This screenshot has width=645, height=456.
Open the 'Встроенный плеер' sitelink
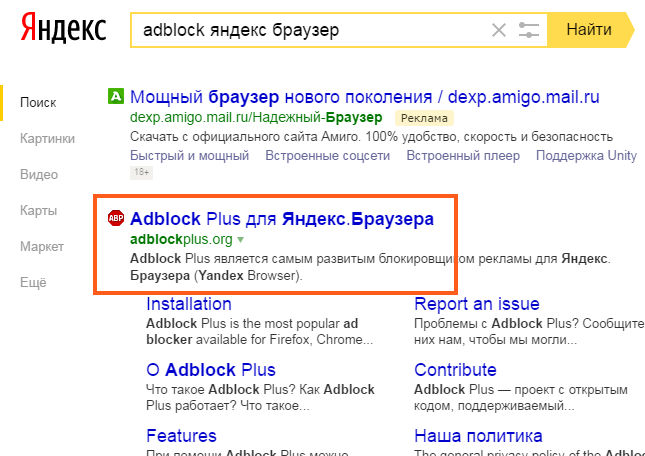click(463, 156)
